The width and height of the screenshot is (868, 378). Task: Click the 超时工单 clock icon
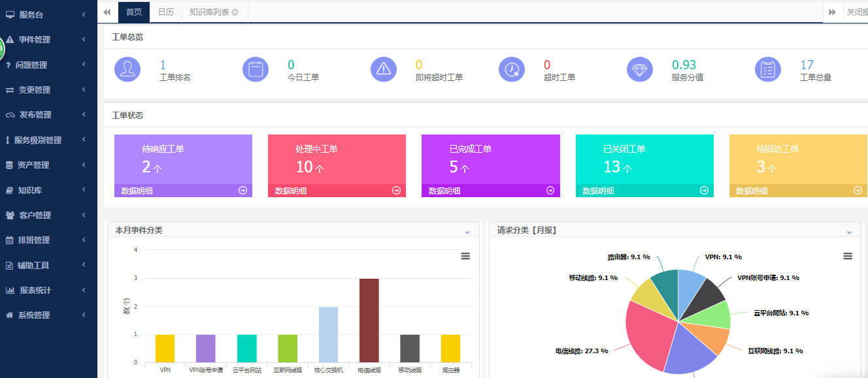pos(512,69)
